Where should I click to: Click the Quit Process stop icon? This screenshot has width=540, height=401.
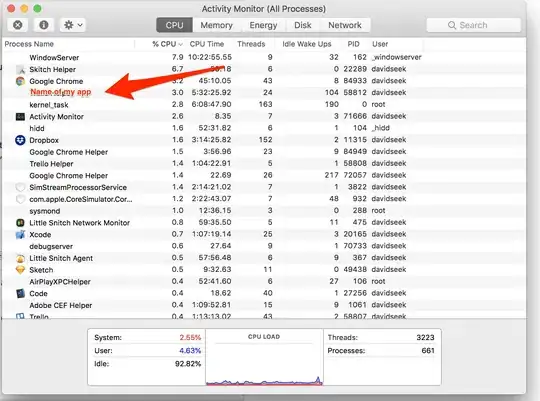click(x=18, y=25)
